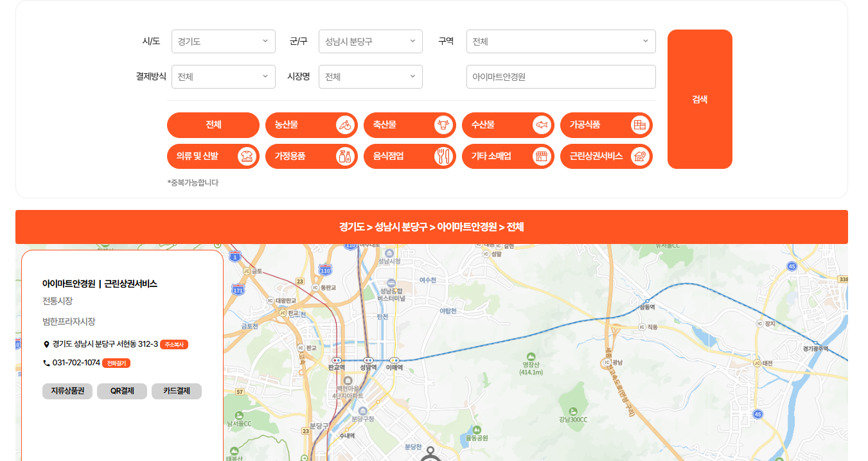Click 삼동역 station on the map
This screenshot has height=461, width=868.
click(647, 304)
